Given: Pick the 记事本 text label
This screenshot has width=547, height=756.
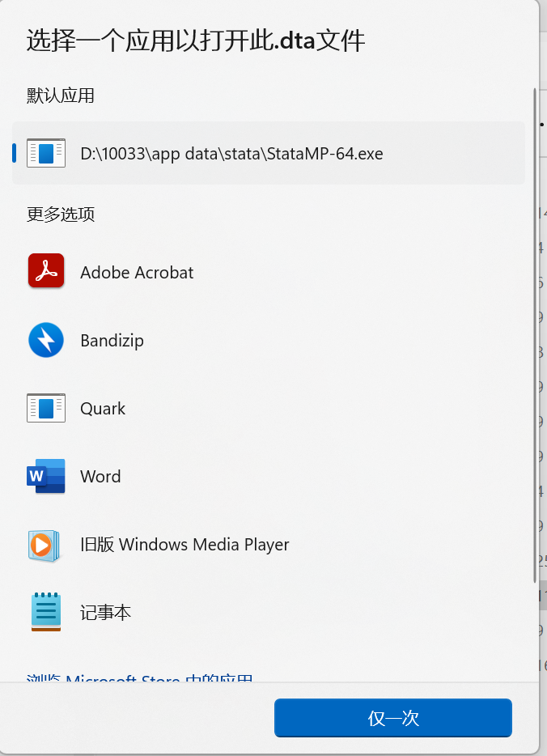Looking at the screenshot, I should (x=105, y=613).
